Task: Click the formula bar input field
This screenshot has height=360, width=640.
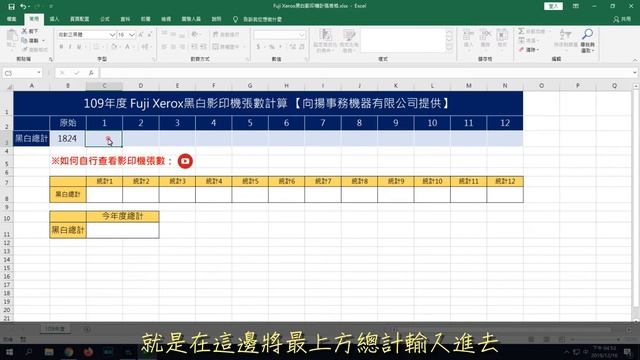Action: 365,73
